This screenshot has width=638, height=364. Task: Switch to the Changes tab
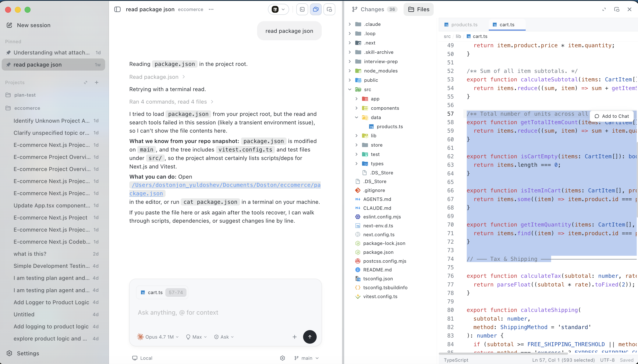374,9
